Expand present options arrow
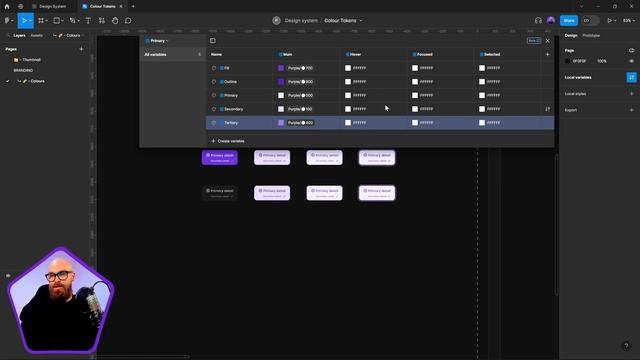Image resolution: width=640 pixels, height=360 pixels. point(615,20)
